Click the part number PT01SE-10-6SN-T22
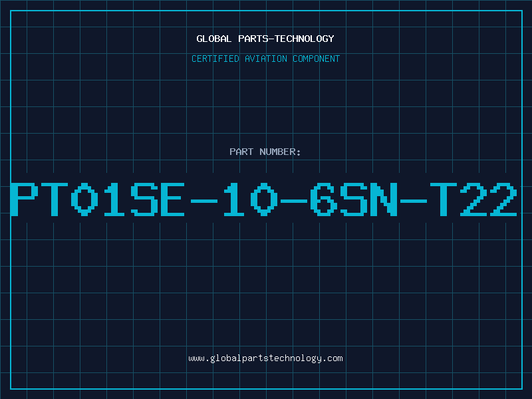 pos(263,199)
